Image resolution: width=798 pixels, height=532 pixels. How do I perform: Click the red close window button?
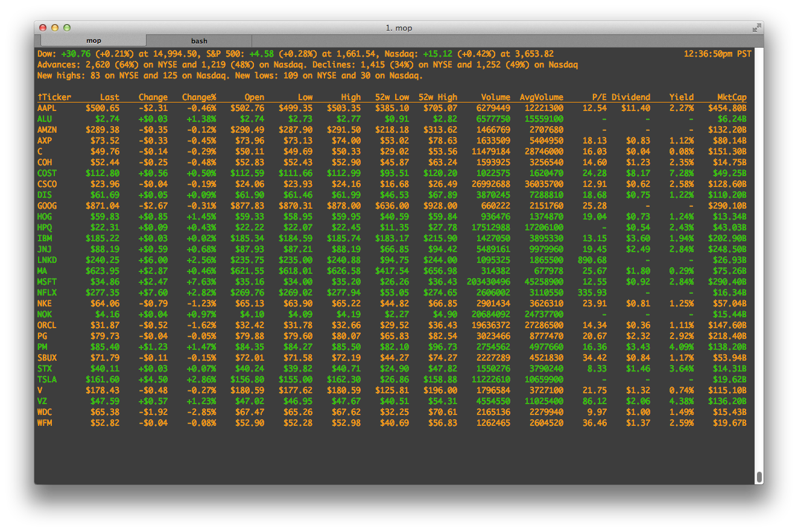click(43, 28)
